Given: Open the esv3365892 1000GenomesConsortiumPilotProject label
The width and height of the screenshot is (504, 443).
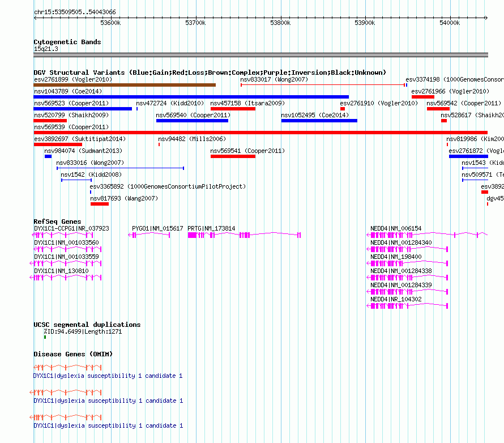Looking at the screenshot, I should pyautogui.click(x=168, y=186).
